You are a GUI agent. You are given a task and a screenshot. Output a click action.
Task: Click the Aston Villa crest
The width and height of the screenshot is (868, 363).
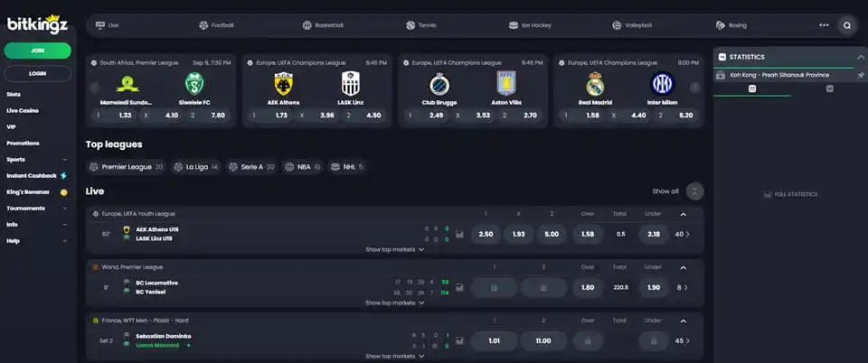coord(506,83)
